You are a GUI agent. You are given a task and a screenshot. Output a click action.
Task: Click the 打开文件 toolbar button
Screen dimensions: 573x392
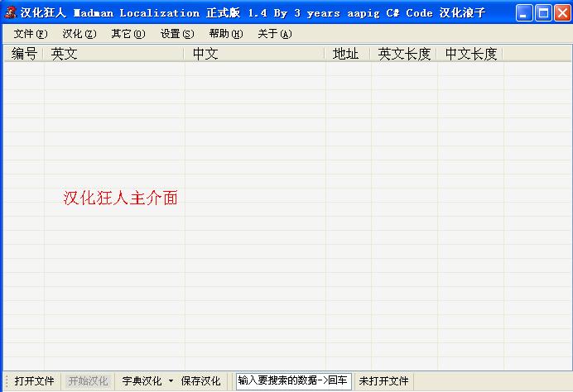[34, 381]
